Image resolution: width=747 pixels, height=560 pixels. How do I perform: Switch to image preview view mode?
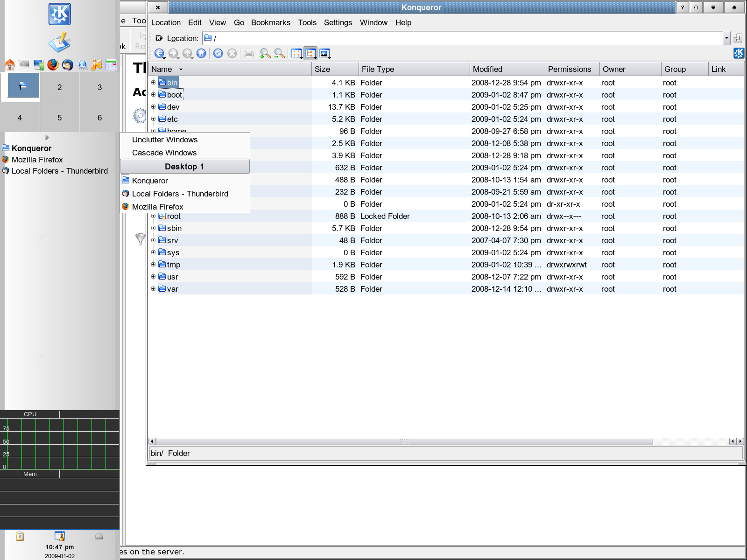(x=325, y=53)
